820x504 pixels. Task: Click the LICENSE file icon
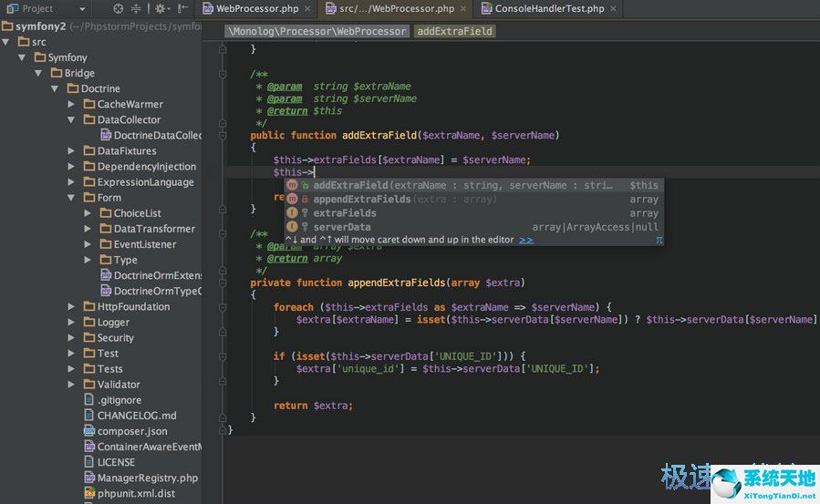(89, 462)
